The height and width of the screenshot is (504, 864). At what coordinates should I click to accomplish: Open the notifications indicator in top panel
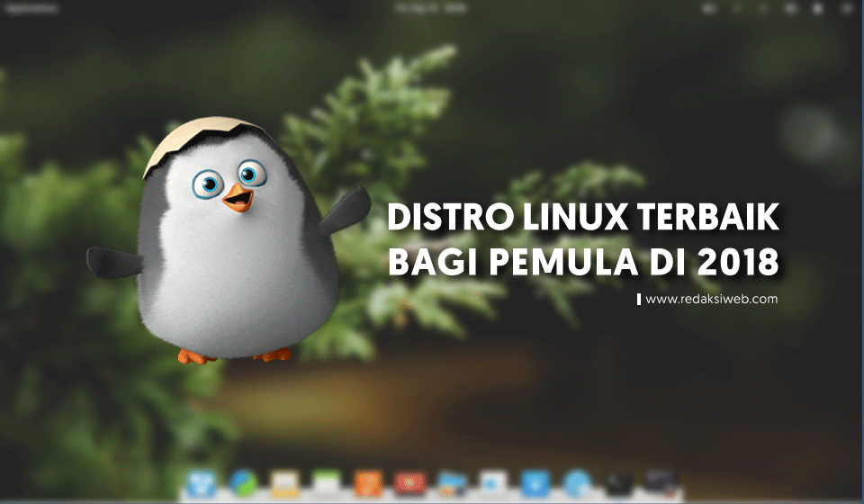pos(818,8)
